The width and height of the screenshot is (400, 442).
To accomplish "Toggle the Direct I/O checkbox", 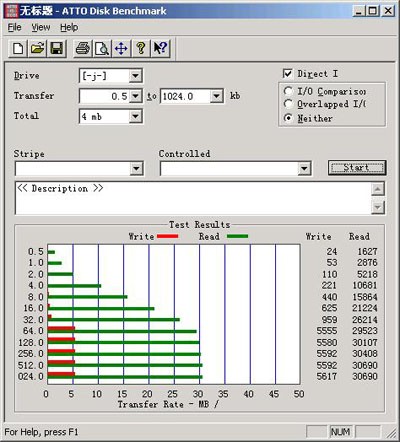I will tap(288, 74).
